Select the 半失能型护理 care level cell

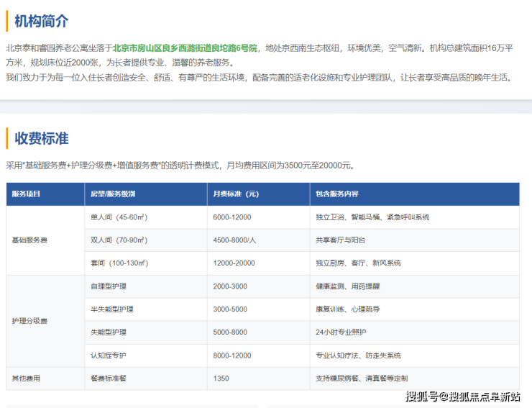pos(111,309)
